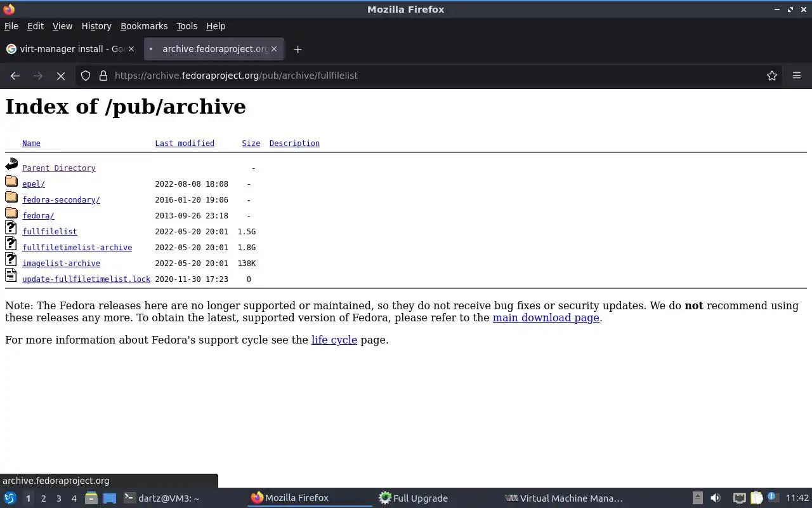Stop the page loading with the X button
This screenshot has width=812, height=508.
(61, 76)
